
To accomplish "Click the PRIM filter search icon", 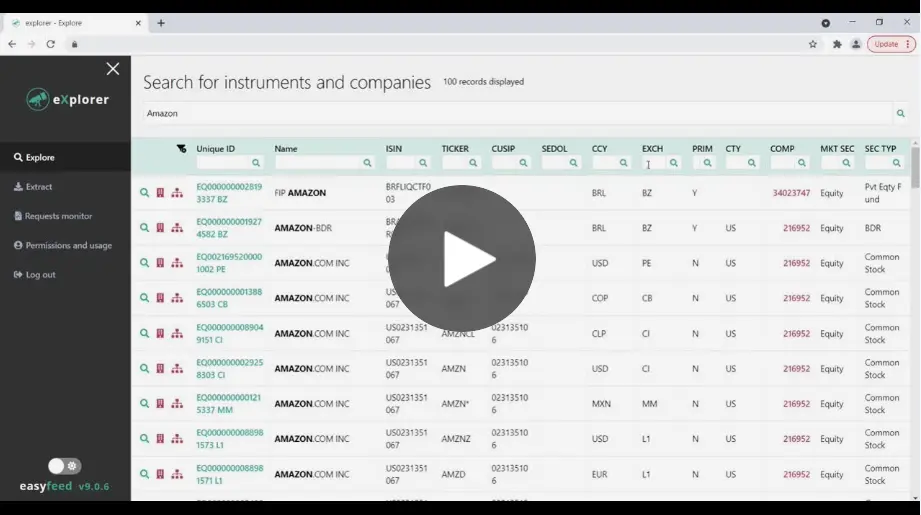I will tap(707, 163).
